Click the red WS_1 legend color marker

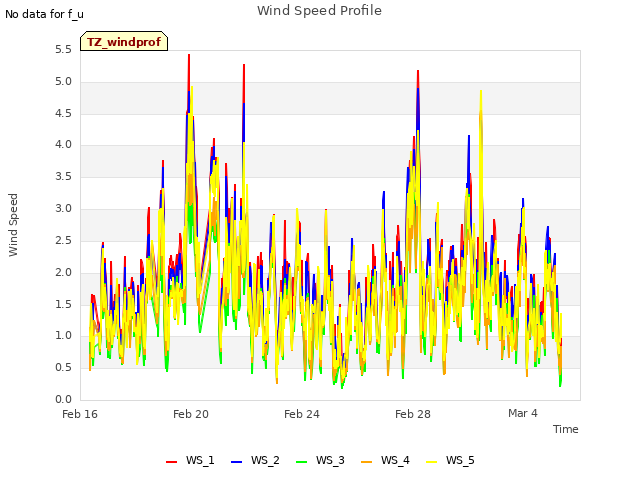[171, 462]
